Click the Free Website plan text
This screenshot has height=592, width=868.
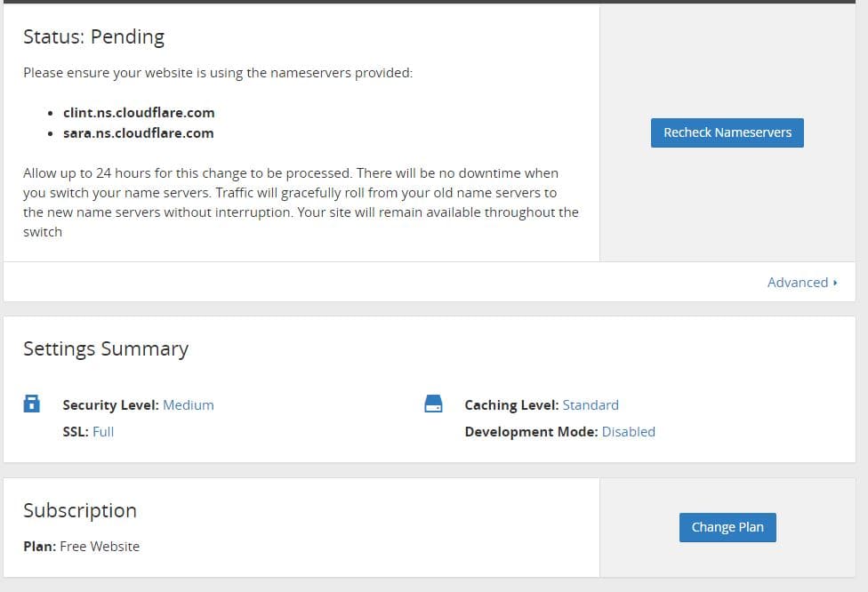[100, 546]
